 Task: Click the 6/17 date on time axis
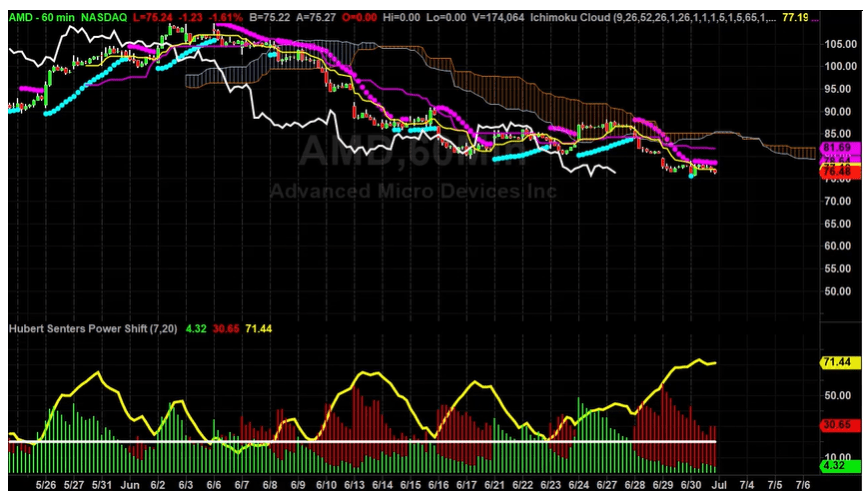pos(466,485)
